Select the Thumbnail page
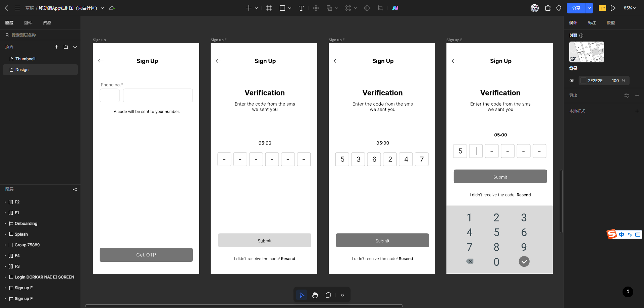Image resolution: width=644 pixels, height=308 pixels. [x=40, y=59]
